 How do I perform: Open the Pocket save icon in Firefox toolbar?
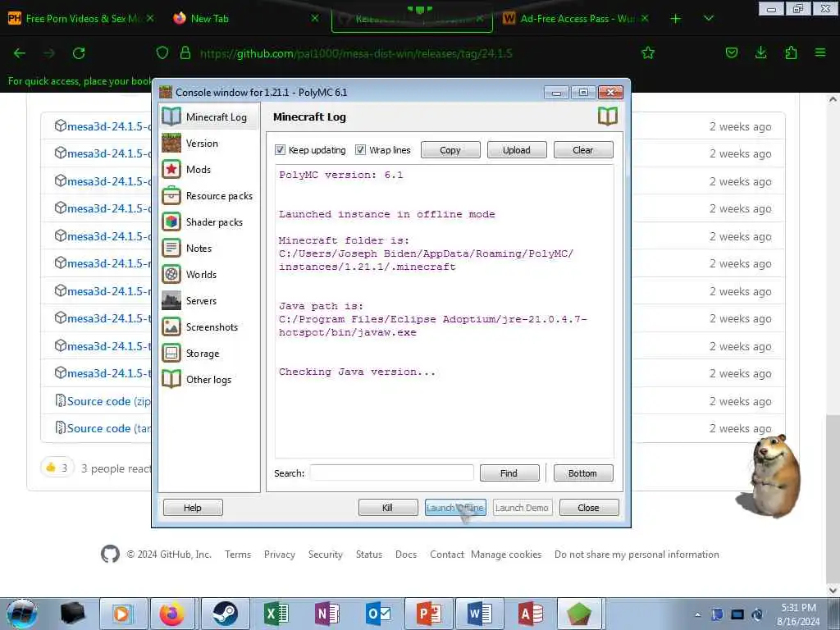[x=731, y=52]
